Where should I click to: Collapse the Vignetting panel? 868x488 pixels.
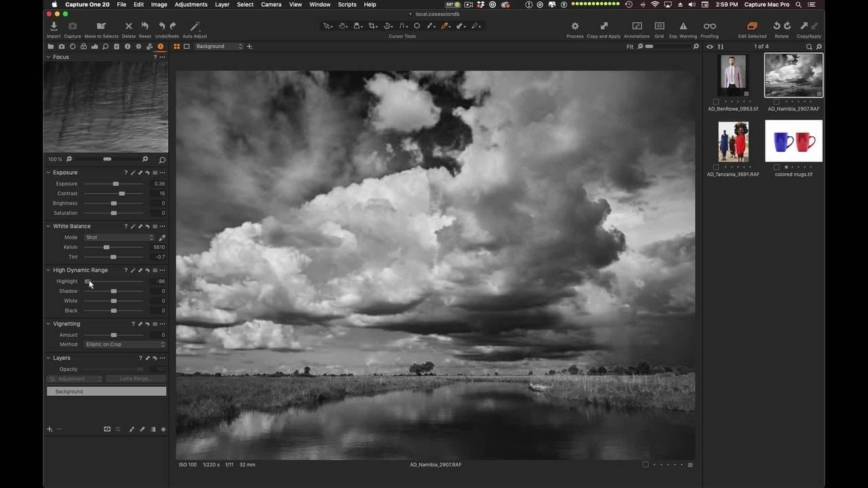(x=48, y=324)
